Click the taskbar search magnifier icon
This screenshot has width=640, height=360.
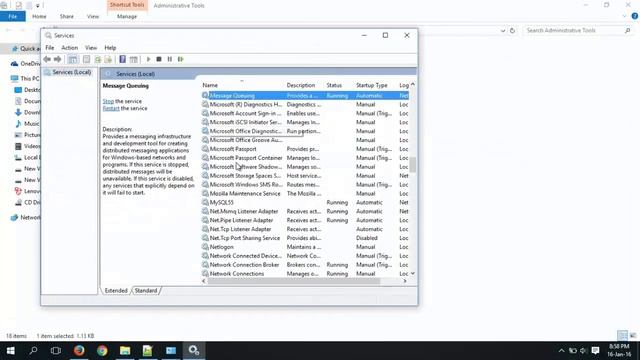(x=33, y=351)
